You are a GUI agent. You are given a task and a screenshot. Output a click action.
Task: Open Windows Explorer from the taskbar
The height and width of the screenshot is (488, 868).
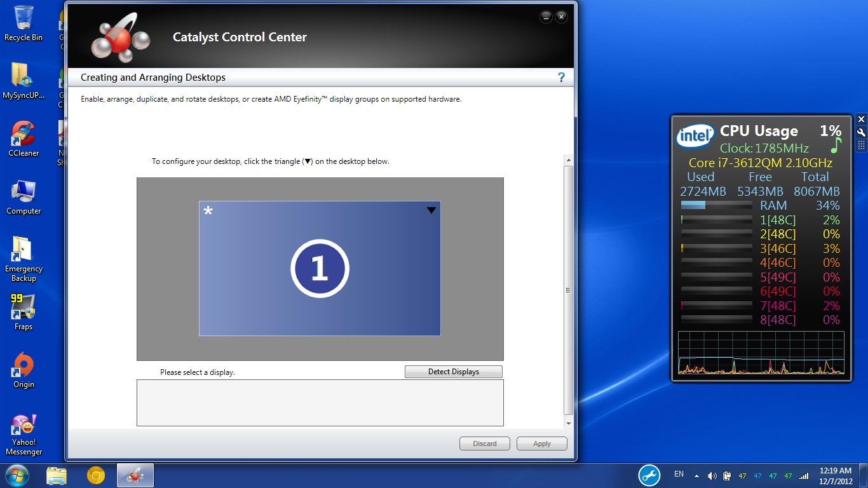pyautogui.click(x=57, y=475)
